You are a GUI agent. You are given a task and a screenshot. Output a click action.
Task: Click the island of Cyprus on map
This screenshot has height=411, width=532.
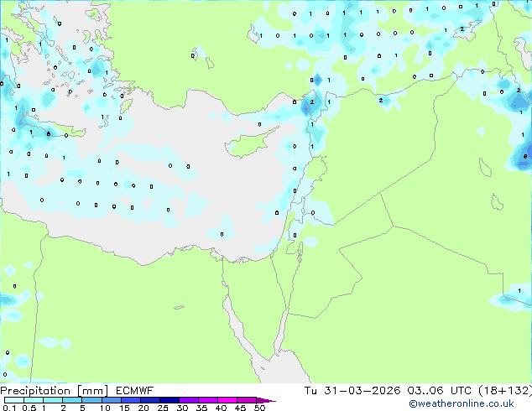coord(248,143)
